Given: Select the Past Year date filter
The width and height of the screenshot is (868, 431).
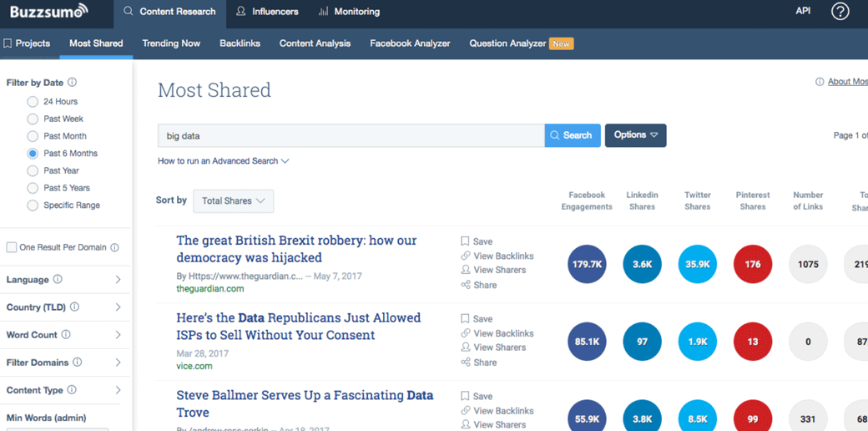Looking at the screenshot, I should pos(33,170).
